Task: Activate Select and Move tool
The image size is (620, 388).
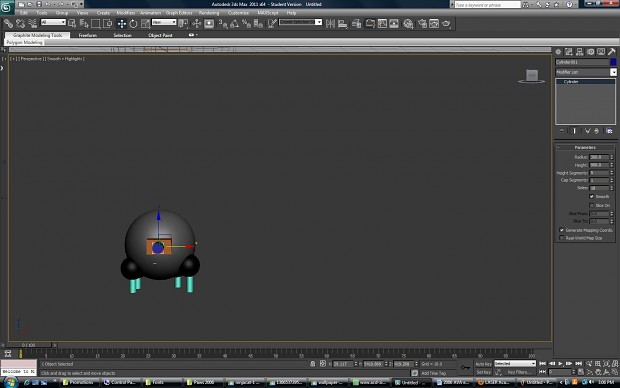Action: click(121, 24)
